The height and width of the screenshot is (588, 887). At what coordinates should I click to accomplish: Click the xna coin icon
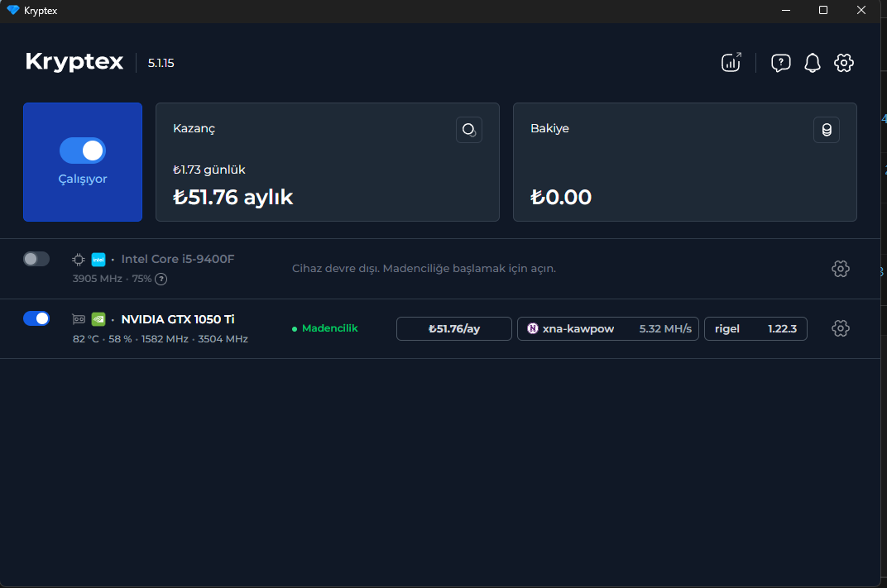pos(532,328)
